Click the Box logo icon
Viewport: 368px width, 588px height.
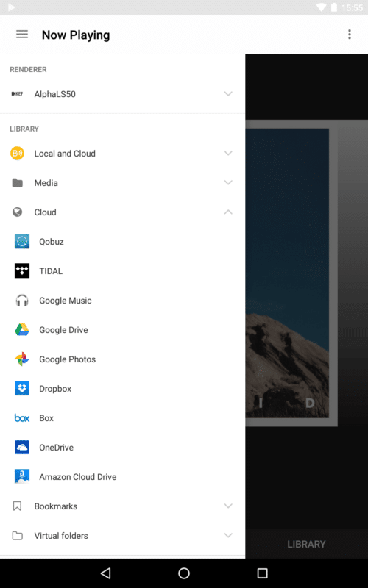22,417
